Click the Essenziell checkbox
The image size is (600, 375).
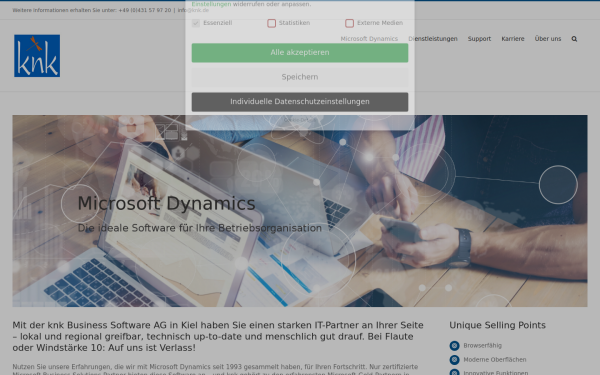(x=196, y=23)
